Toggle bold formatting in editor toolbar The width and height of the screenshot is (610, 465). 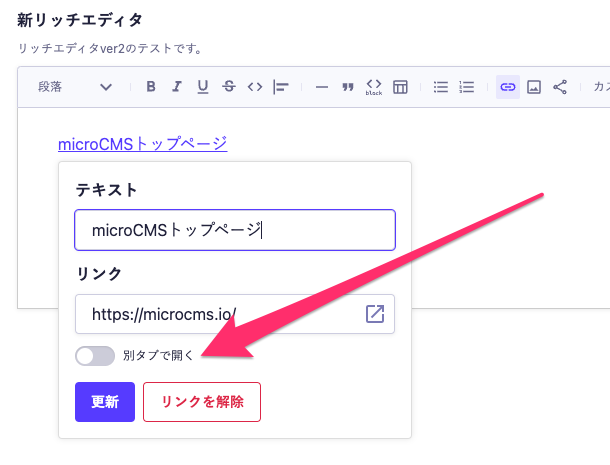pos(151,87)
